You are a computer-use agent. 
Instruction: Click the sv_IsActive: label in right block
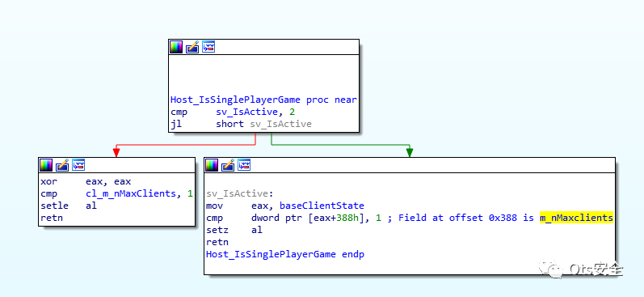click(240, 193)
